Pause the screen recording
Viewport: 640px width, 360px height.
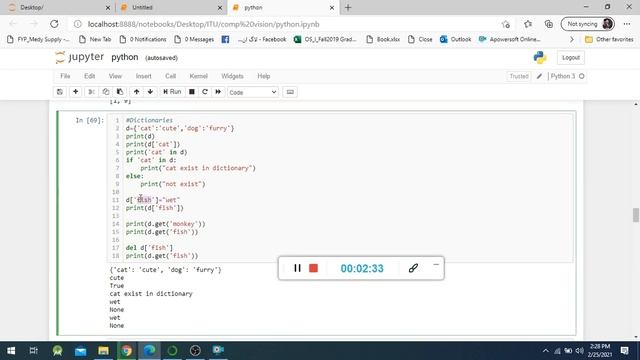click(297, 268)
